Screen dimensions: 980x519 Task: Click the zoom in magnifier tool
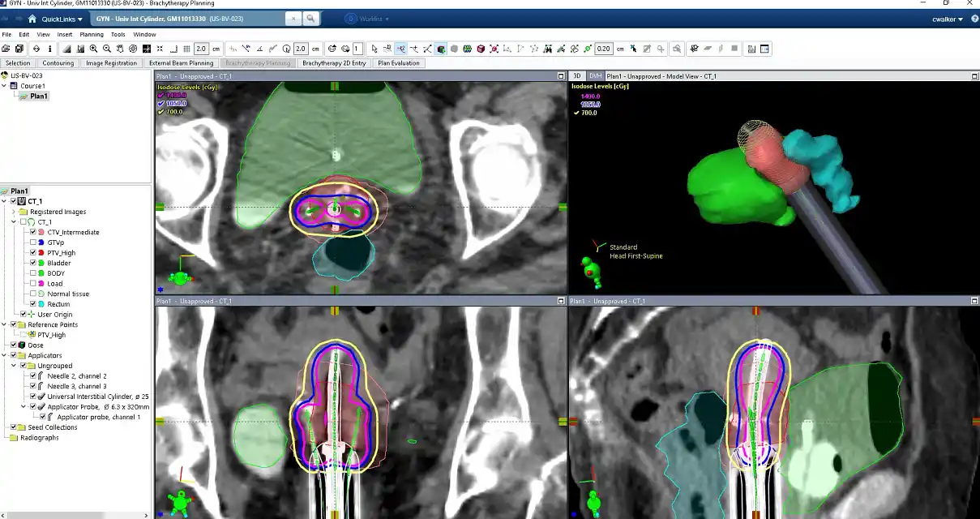coord(94,49)
